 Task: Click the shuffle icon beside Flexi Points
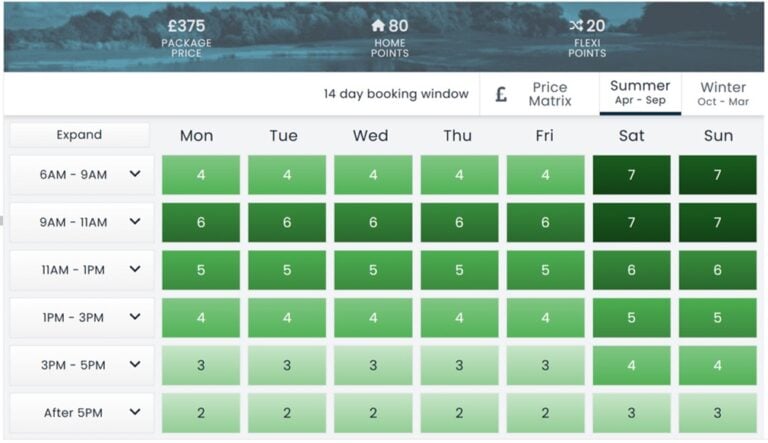tap(575, 25)
